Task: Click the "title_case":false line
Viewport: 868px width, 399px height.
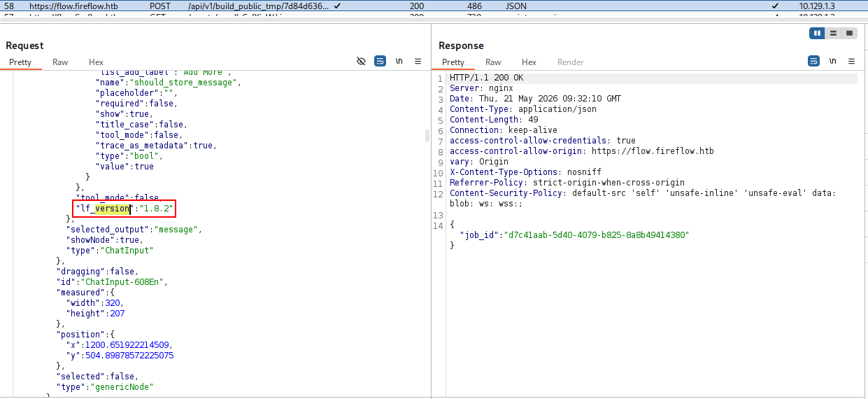Action: click(x=141, y=125)
